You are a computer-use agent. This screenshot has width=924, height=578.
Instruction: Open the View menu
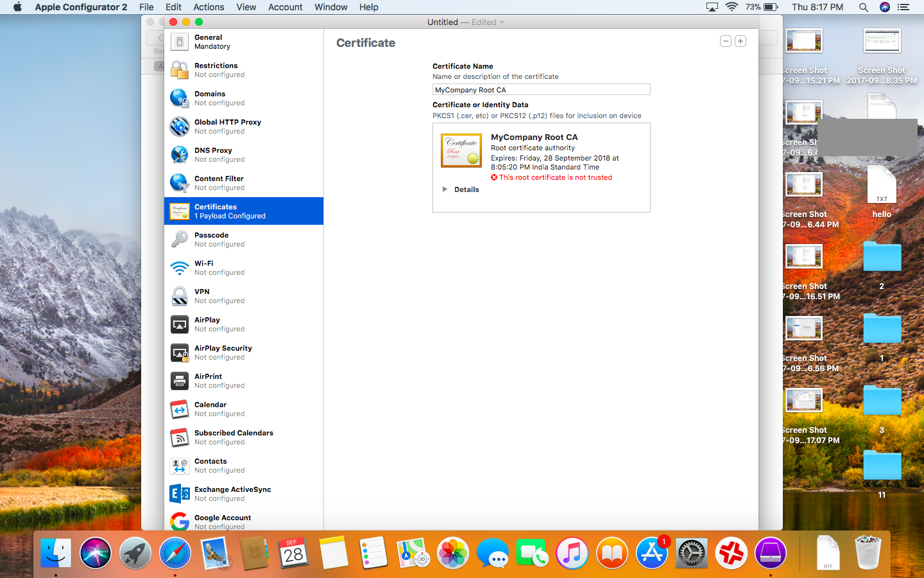pos(246,7)
